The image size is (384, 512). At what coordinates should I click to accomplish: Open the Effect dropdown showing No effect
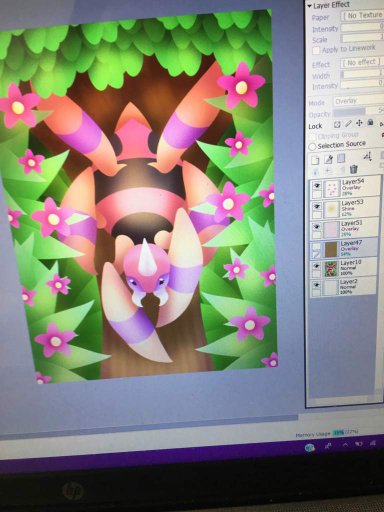[361, 62]
